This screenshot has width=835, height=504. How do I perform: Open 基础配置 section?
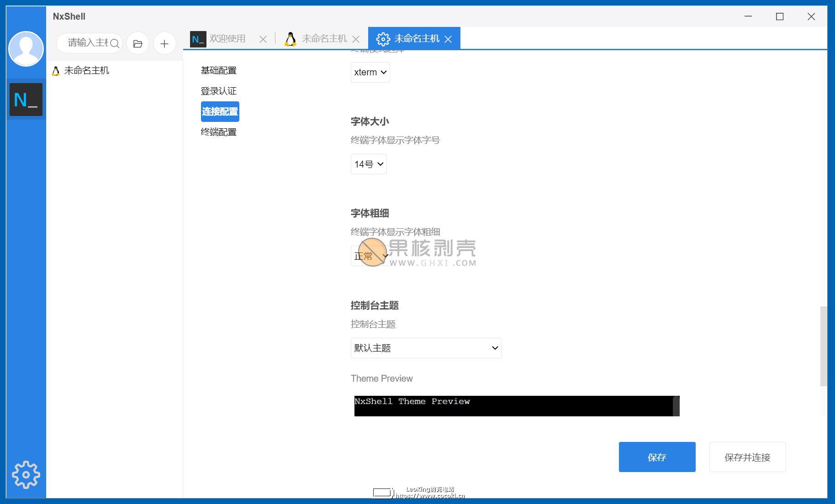tap(219, 70)
